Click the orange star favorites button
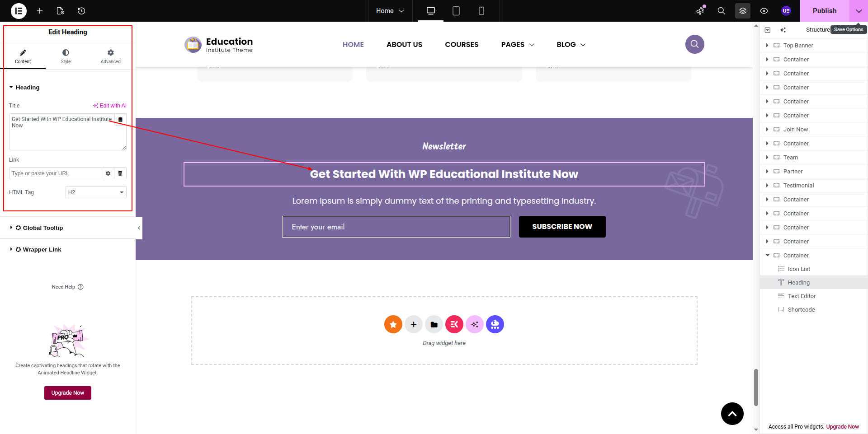Screen dimensions: 868x434 (x=393, y=324)
